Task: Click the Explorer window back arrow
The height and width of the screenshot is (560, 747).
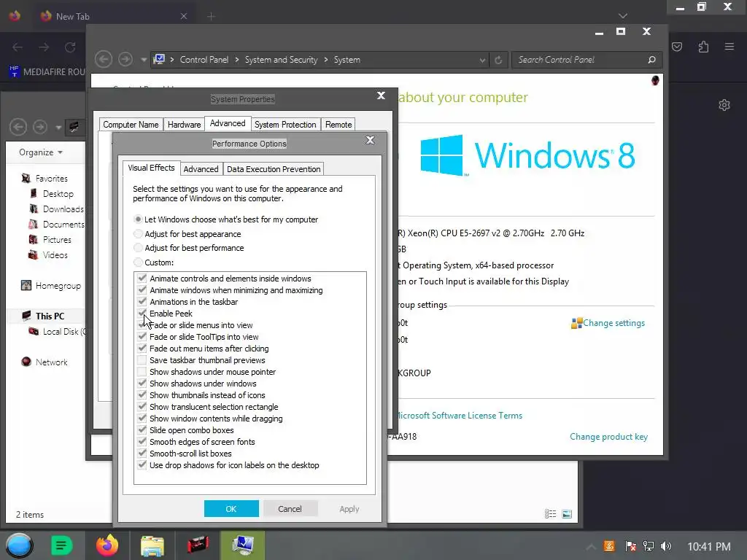Action: tap(18, 127)
